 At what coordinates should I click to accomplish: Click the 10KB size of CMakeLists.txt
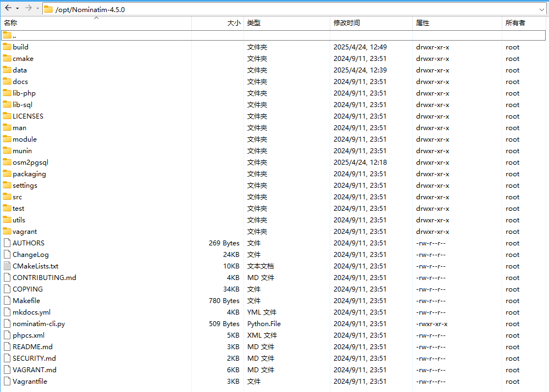(231, 266)
